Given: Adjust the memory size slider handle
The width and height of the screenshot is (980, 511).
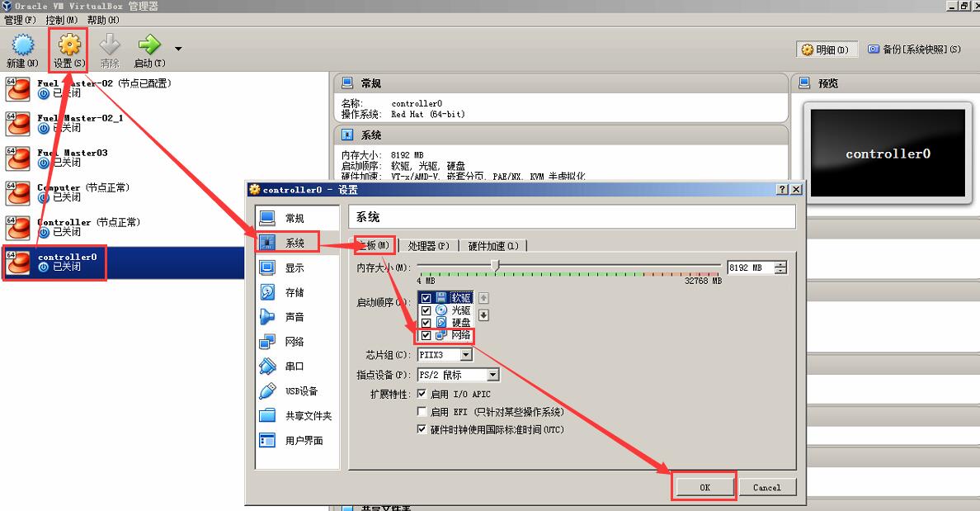Looking at the screenshot, I should tap(495, 267).
